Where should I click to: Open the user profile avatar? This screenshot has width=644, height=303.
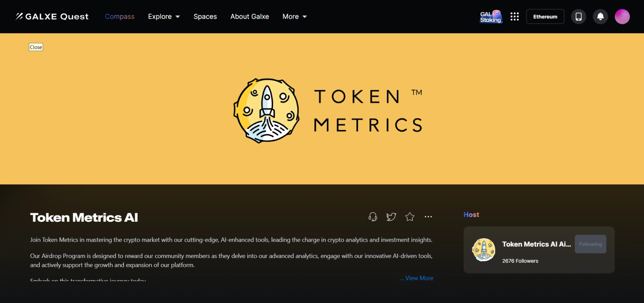[622, 17]
